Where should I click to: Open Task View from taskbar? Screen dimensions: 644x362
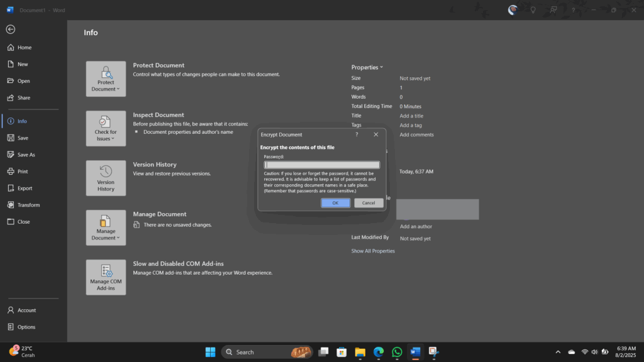click(x=324, y=352)
